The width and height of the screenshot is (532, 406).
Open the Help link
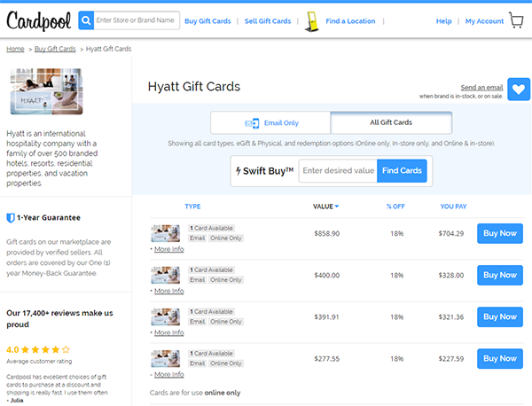pyautogui.click(x=444, y=21)
